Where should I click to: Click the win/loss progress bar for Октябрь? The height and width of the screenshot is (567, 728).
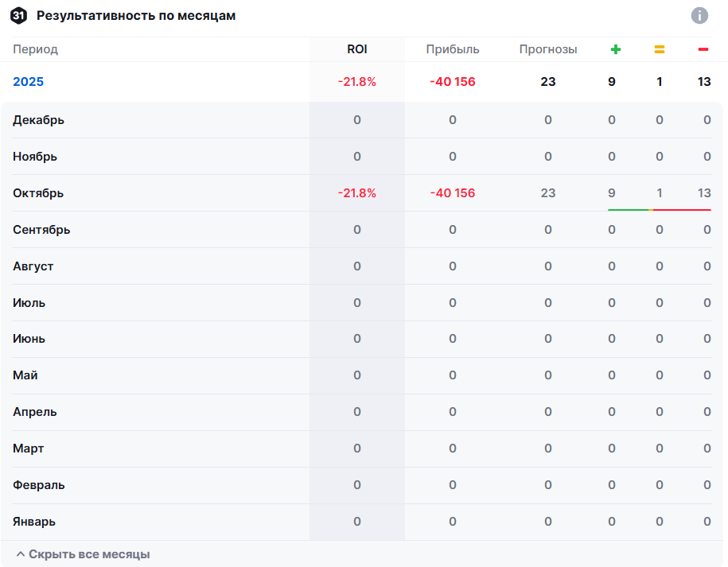(x=659, y=210)
